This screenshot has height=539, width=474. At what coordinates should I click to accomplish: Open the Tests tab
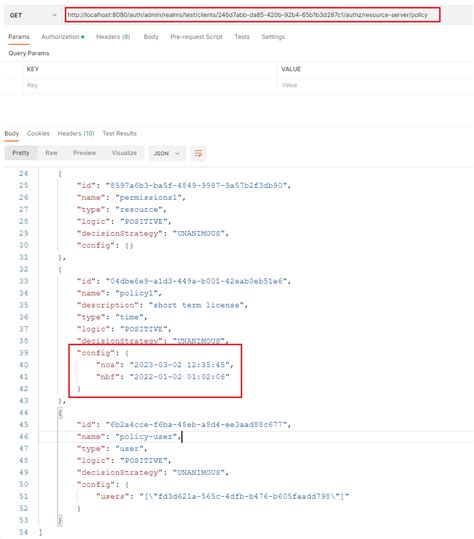pos(242,37)
